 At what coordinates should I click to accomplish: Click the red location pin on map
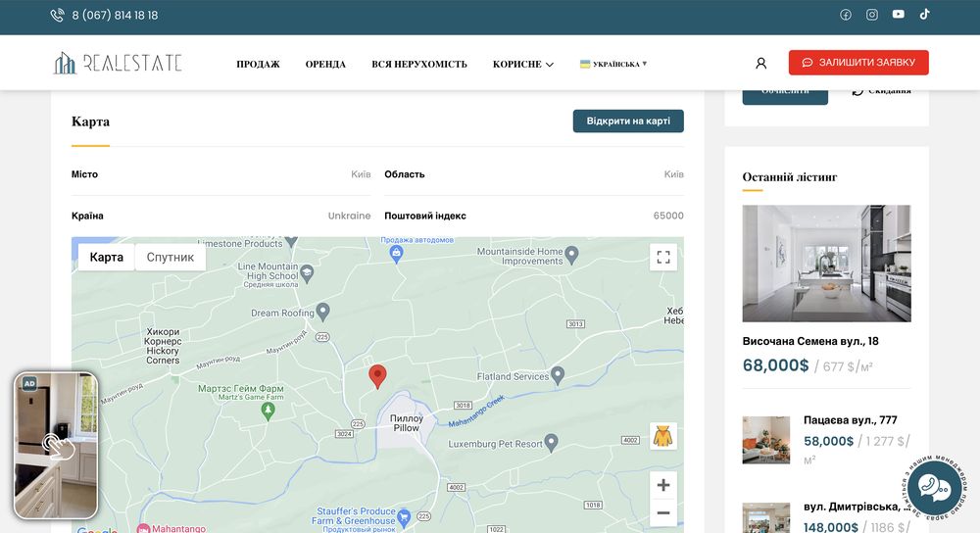(377, 376)
